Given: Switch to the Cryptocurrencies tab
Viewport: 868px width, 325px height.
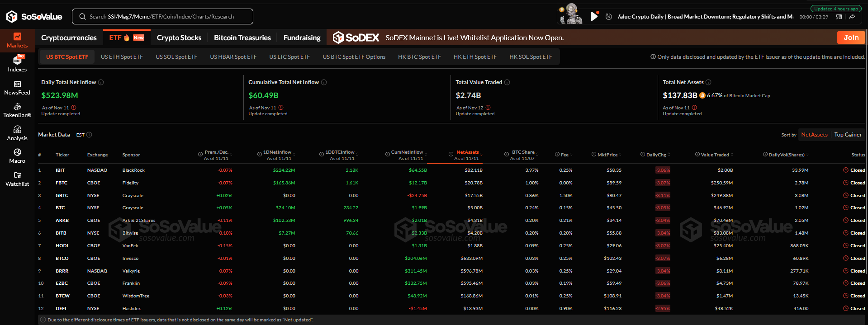Looking at the screenshot, I should click(x=69, y=38).
